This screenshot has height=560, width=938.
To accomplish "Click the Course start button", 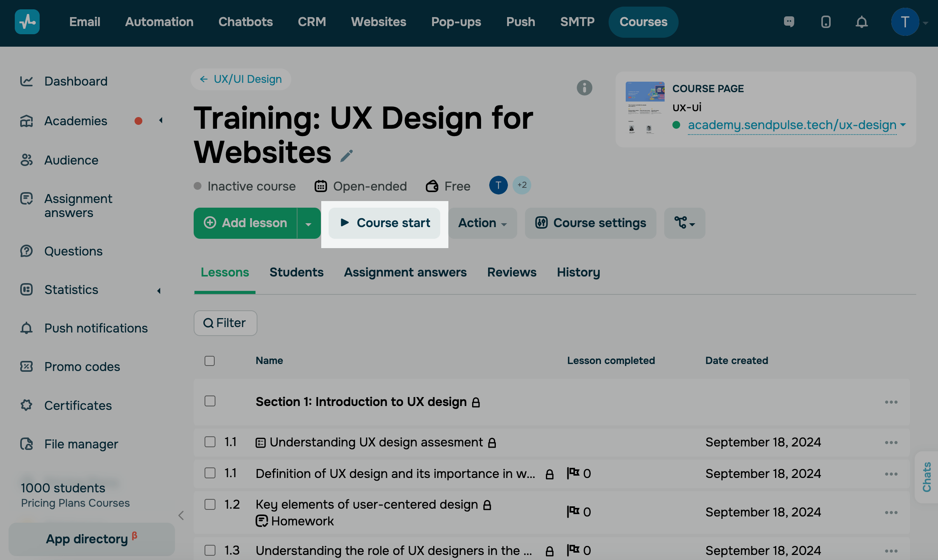I will [385, 223].
